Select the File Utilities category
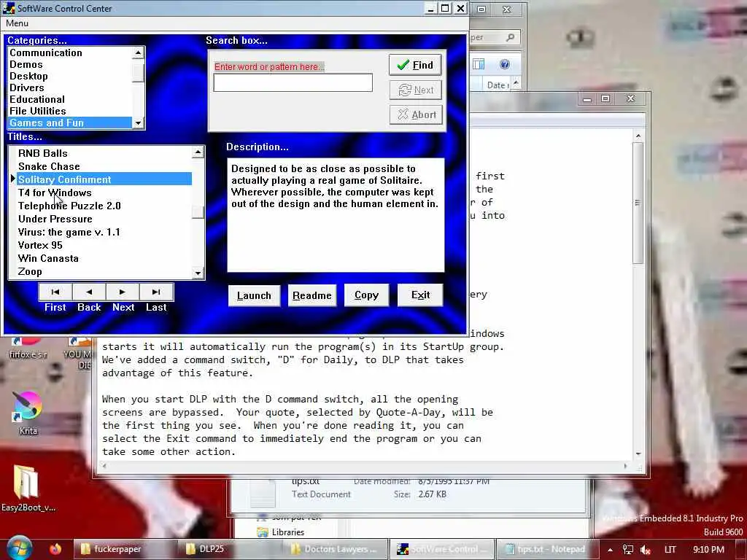 click(x=70, y=111)
